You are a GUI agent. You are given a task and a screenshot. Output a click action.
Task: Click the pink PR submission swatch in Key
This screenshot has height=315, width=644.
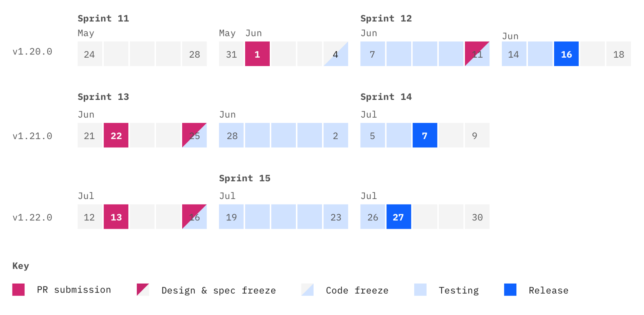pos(19,290)
